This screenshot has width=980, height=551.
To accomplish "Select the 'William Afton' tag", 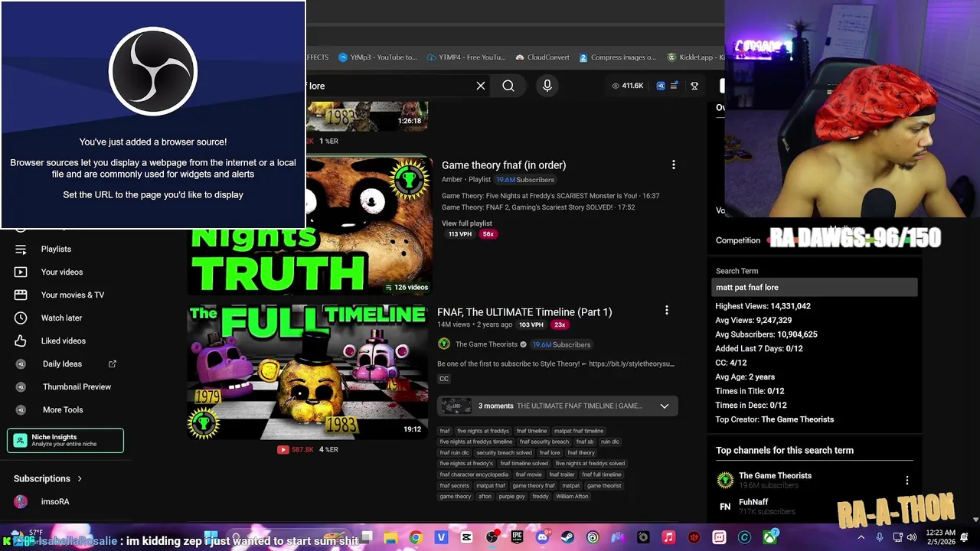I will click(572, 497).
